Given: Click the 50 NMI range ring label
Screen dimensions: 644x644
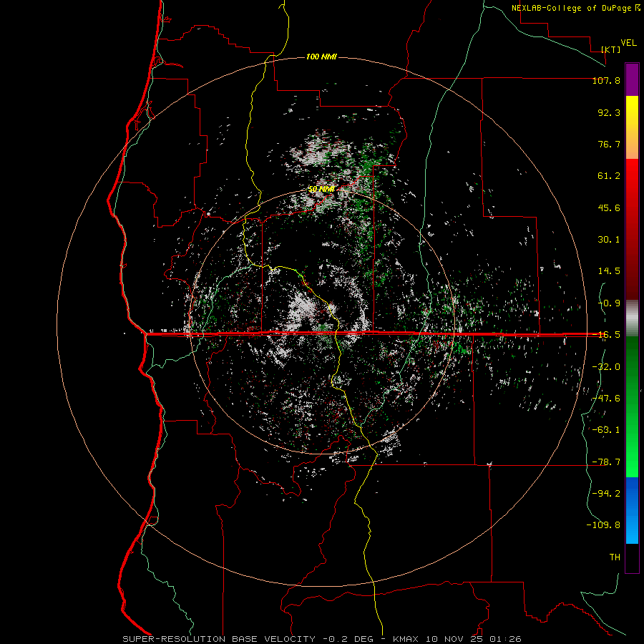Looking at the screenshot, I should coord(321,190).
